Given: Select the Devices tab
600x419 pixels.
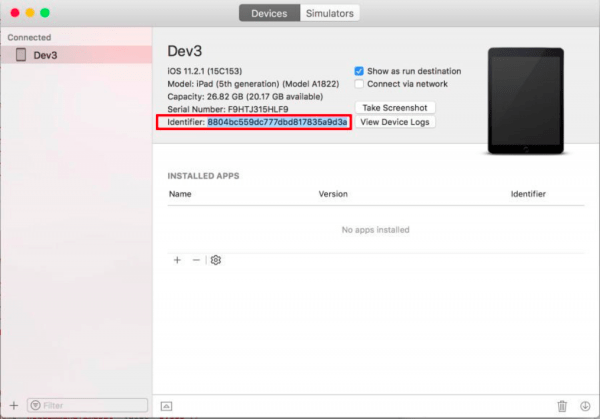Looking at the screenshot, I should [269, 13].
